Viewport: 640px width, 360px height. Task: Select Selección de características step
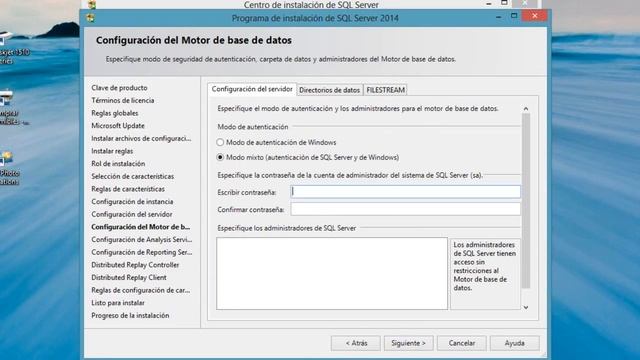click(133, 176)
